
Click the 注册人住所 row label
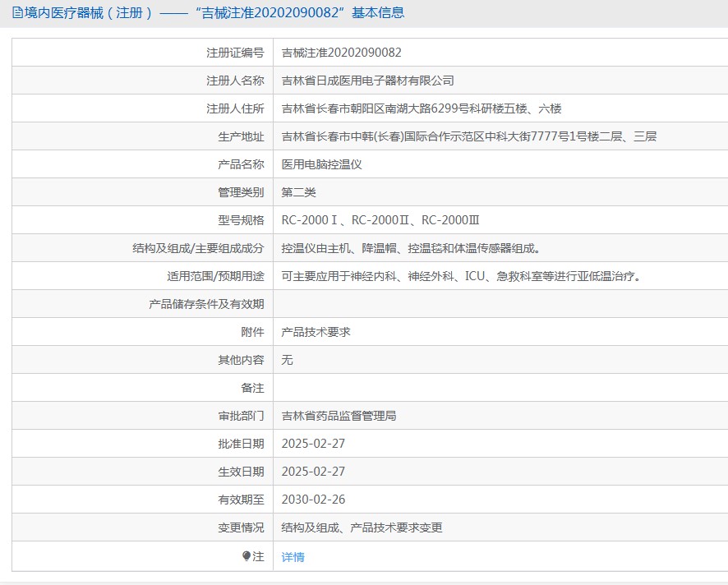(x=235, y=108)
